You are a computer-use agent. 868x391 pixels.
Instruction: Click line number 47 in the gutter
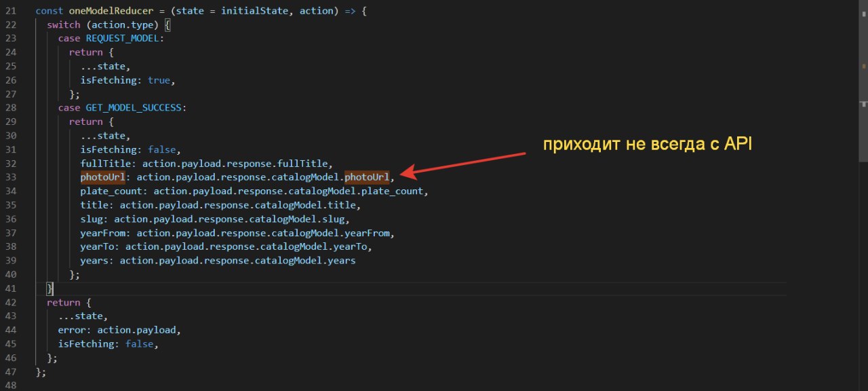click(10, 372)
